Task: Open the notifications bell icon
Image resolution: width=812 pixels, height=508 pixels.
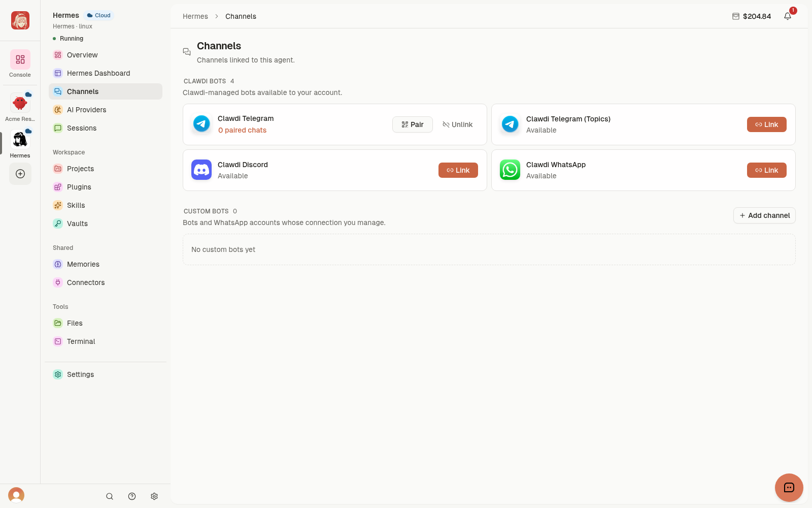Action: click(788, 16)
